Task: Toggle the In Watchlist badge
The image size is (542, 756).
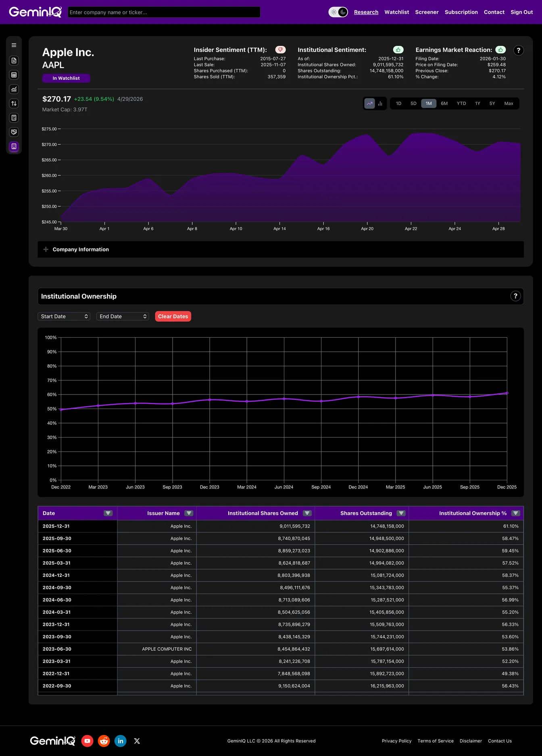Action: (66, 78)
